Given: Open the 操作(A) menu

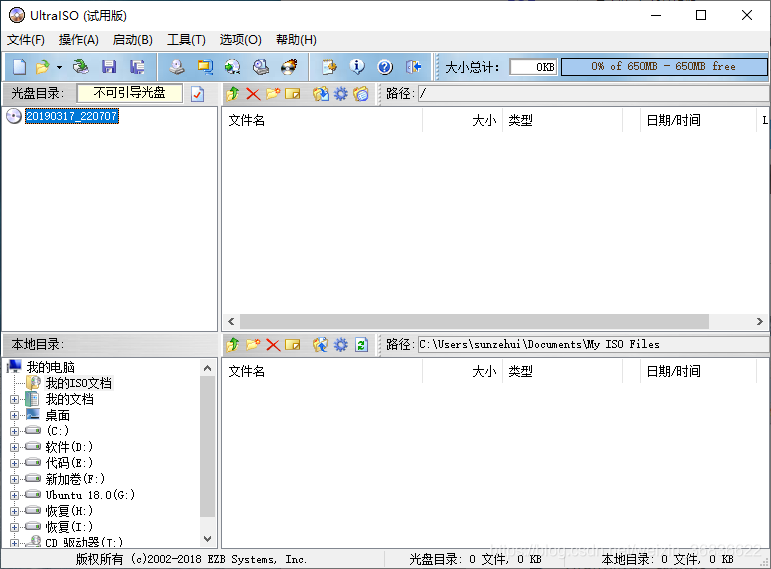Looking at the screenshot, I should click(x=79, y=40).
